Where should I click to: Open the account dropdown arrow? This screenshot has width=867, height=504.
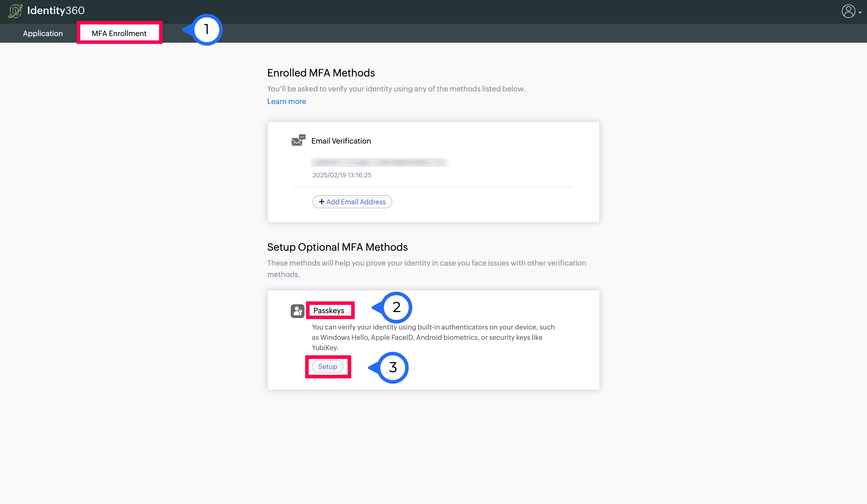click(x=860, y=12)
